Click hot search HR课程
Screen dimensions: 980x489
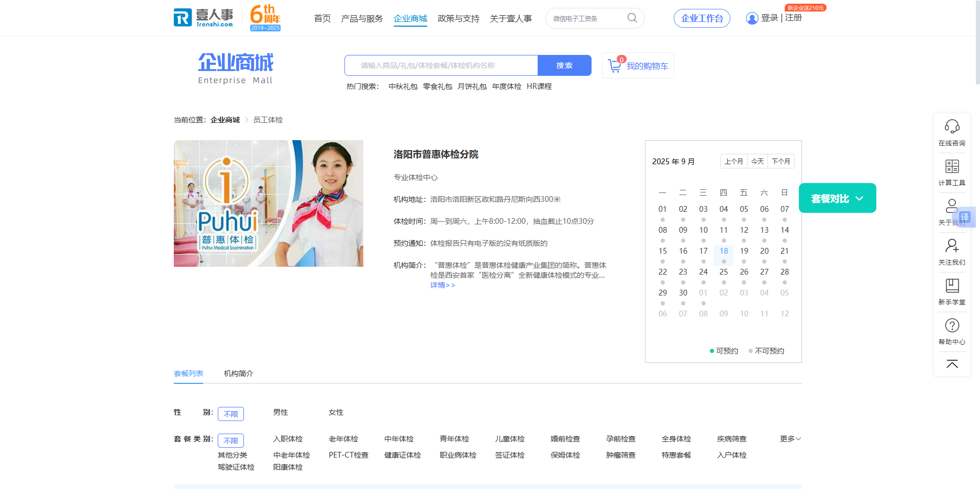point(539,86)
